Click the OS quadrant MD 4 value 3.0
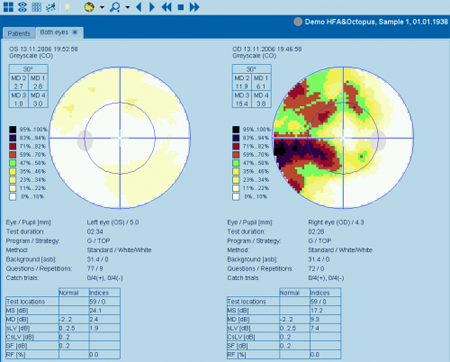 38,104
